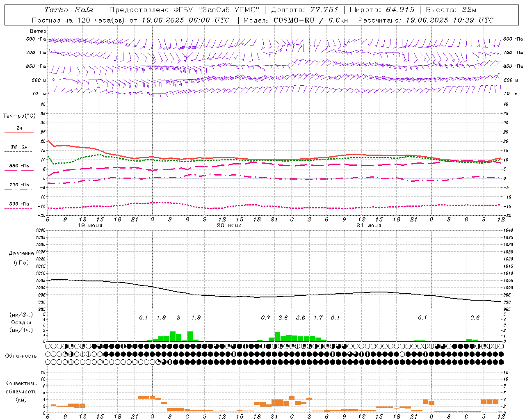This screenshot has width=525, height=420.
Task: Click the 1.7 precipitation total
Action: point(318,317)
